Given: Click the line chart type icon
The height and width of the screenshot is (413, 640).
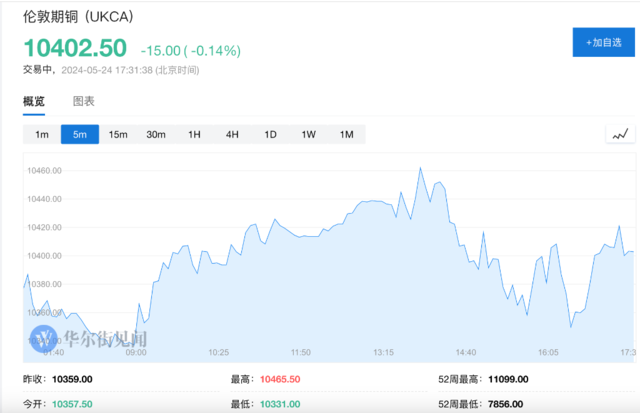Looking at the screenshot, I should point(620,134).
